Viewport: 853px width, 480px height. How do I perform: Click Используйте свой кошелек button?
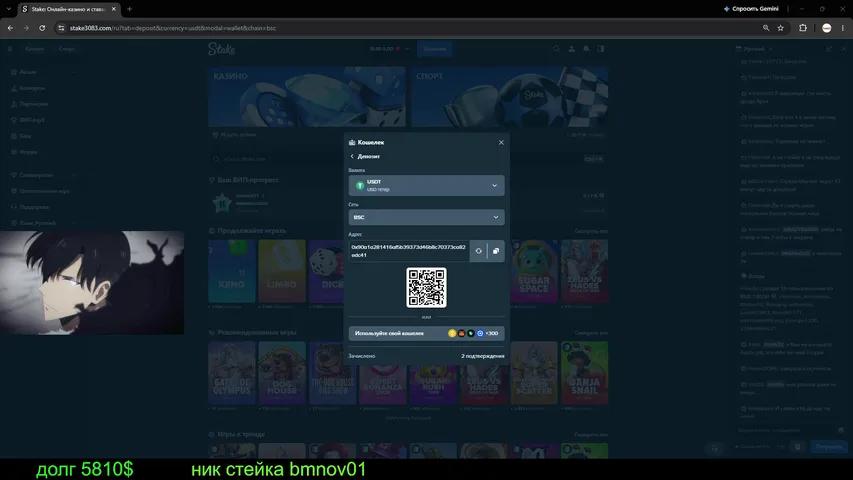(x=426, y=333)
